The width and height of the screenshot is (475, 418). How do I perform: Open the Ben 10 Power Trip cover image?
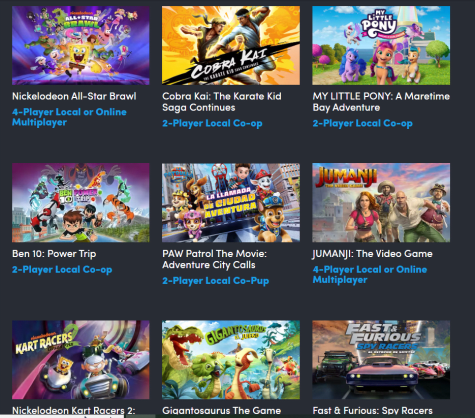tap(81, 203)
